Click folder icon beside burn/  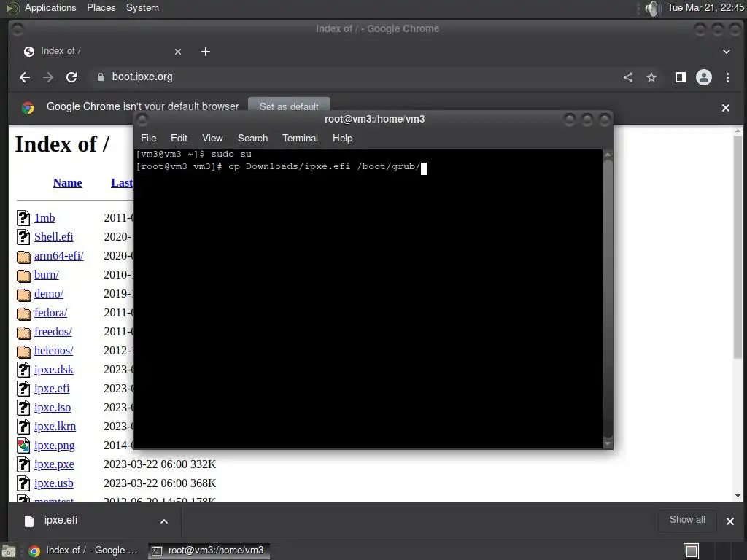tap(24, 276)
